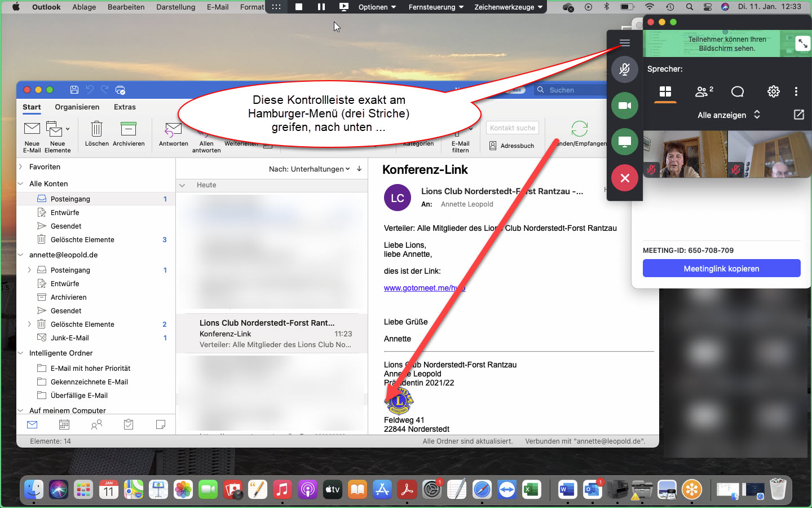Open the Zeichenwerkzeuge dropdown in recording toolbar

click(x=508, y=7)
